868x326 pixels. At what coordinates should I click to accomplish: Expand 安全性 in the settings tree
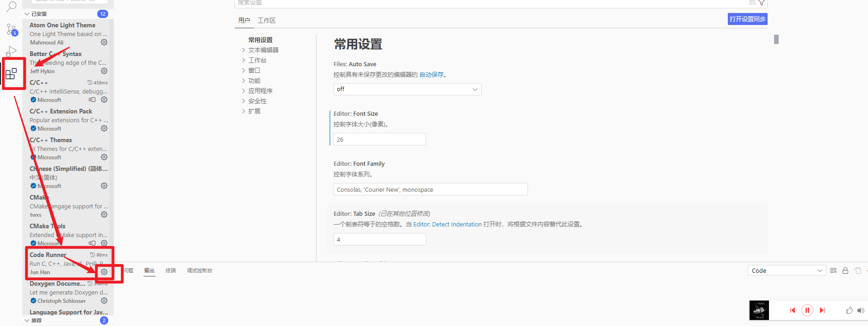(243, 101)
